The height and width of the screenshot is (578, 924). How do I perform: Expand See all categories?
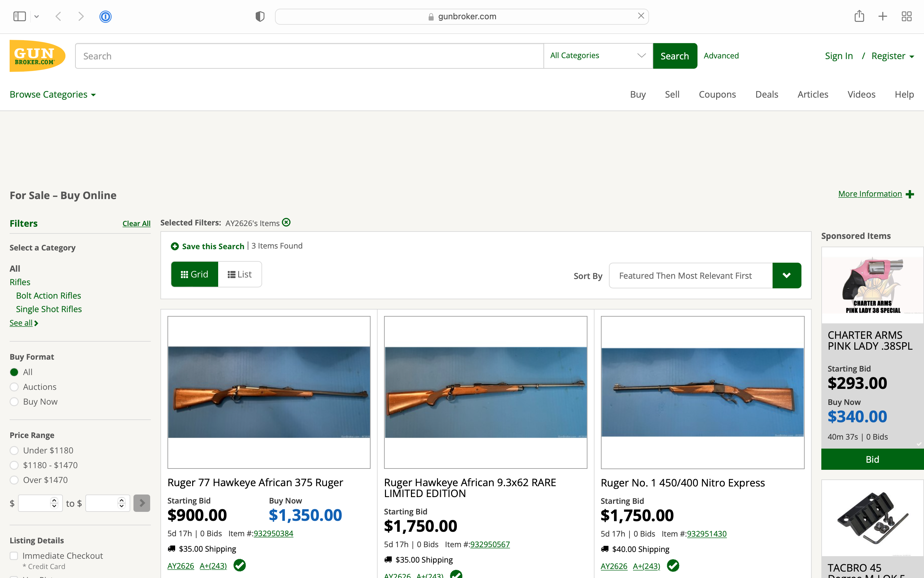[x=24, y=323]
